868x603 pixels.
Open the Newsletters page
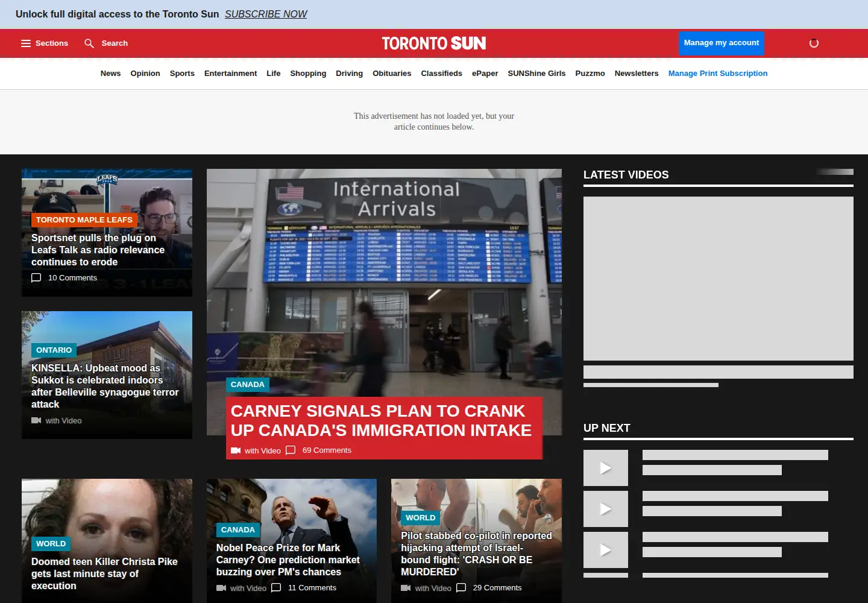pyautogui.click(x=637, y=74)
